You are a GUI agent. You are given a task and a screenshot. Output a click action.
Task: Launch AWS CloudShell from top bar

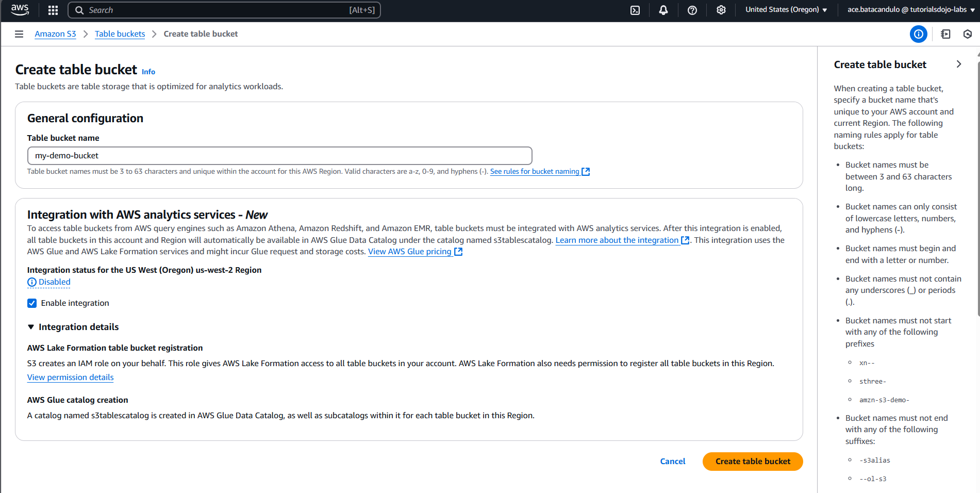click(635, 10)
